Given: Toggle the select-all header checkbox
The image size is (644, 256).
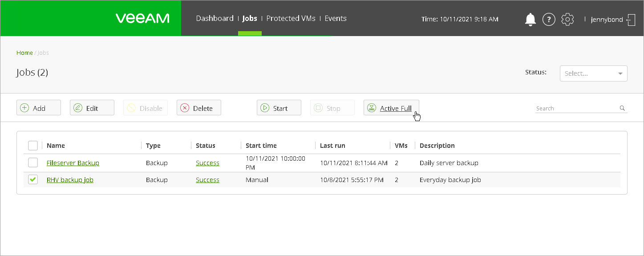Looking at the screenshot, I should tap(33, 146).
